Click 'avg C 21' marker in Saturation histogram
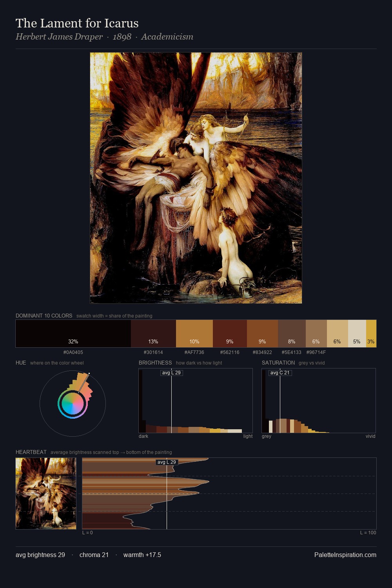This screenshot has width=392, height=588. [280, 372]
